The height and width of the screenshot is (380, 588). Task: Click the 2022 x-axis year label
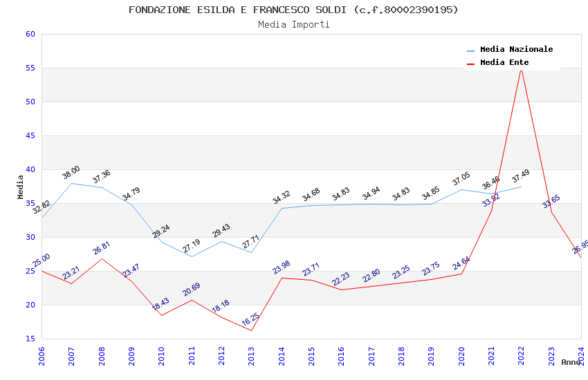click(522, 356)
